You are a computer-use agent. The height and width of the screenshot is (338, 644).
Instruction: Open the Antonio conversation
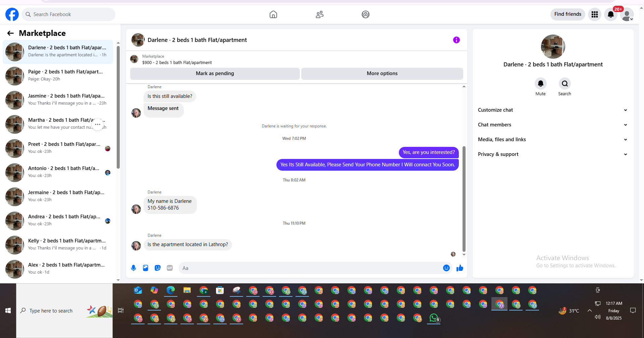pos(58,173)
